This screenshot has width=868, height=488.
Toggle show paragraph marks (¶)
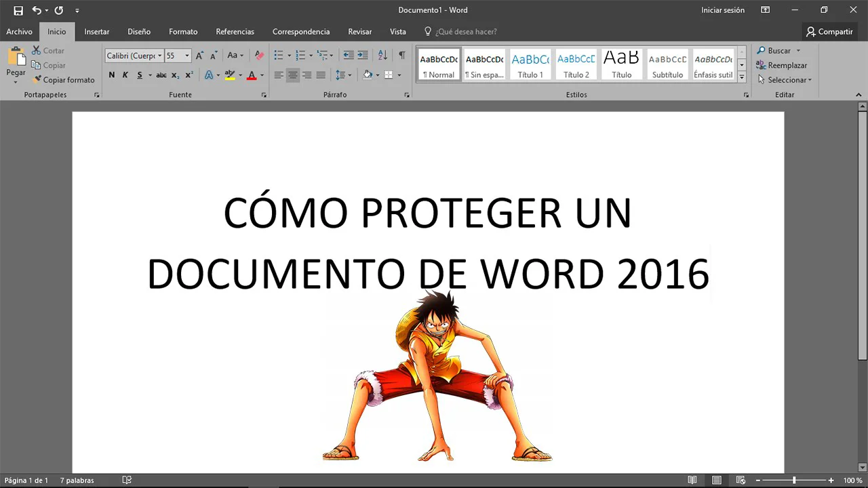point(402,56)
